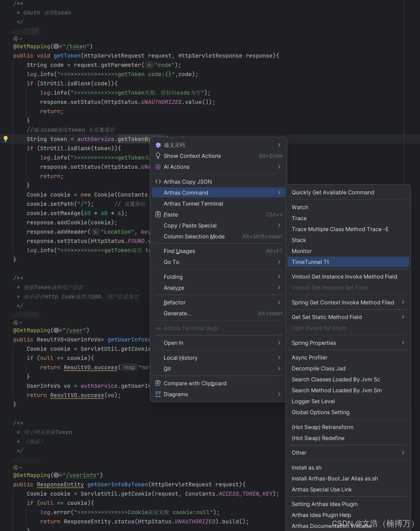420x531 pixels.
Task: Expand the Analyze submenu arrow
Action: click(279, 288)
